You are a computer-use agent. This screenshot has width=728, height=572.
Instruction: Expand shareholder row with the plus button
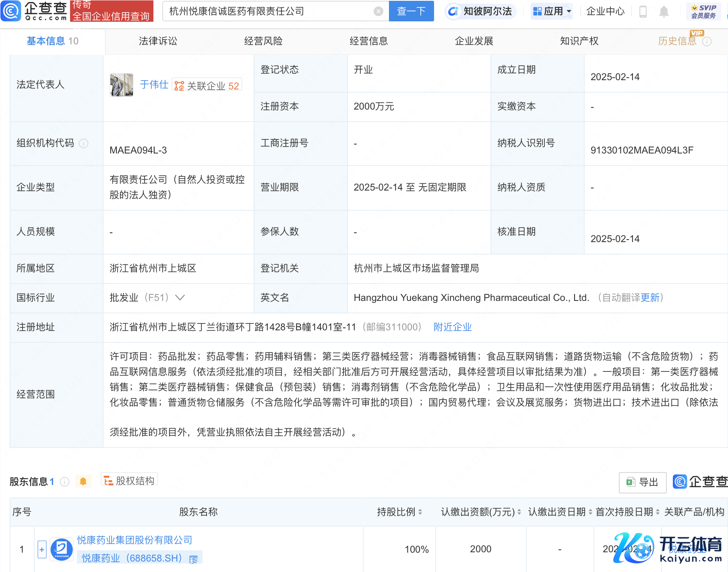click(42, 549)
